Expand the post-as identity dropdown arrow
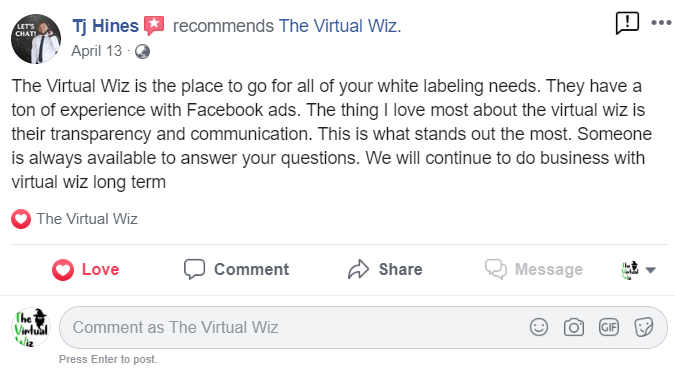 [x=650, y=270]
